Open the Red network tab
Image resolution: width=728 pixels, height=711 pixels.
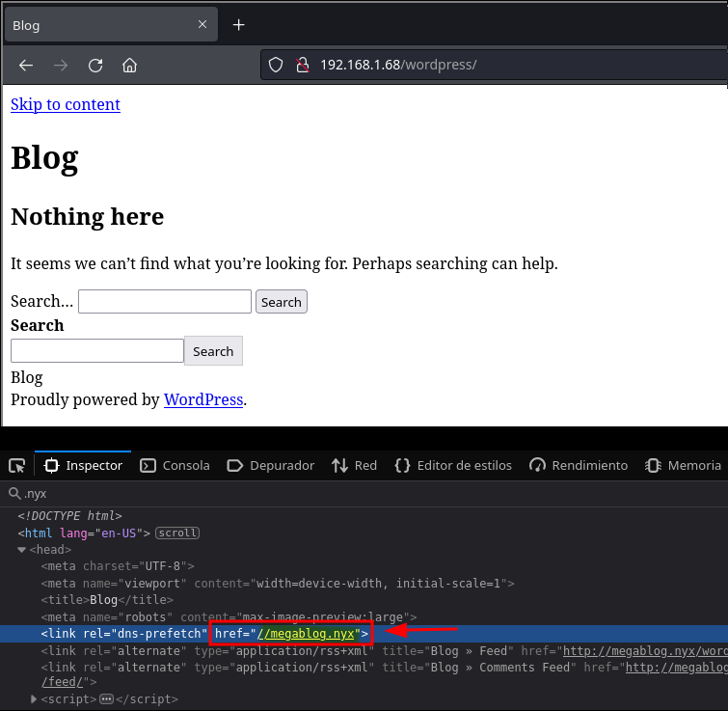click(x=354, y=466)
